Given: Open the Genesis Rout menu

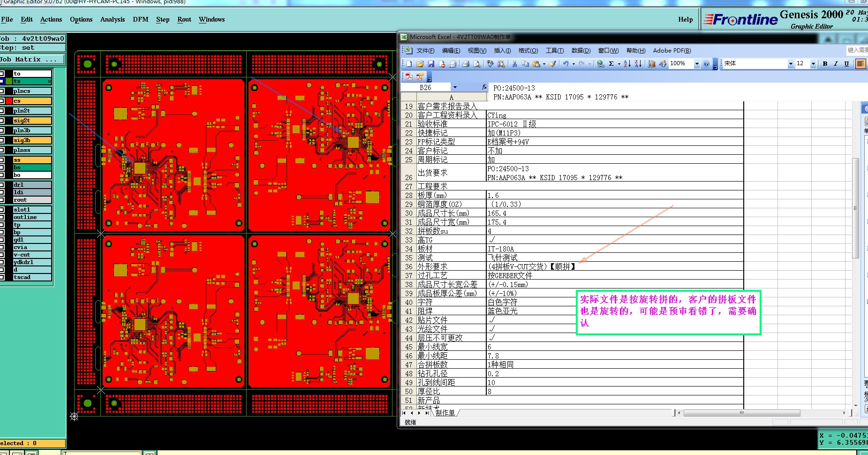Looking at the screenshot, I should coord(184,19).
